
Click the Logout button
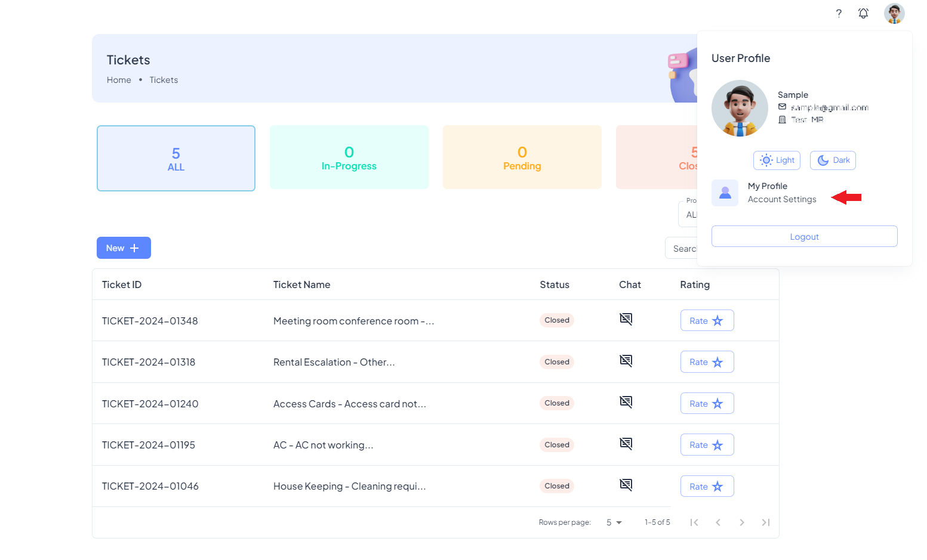point(805,236)
